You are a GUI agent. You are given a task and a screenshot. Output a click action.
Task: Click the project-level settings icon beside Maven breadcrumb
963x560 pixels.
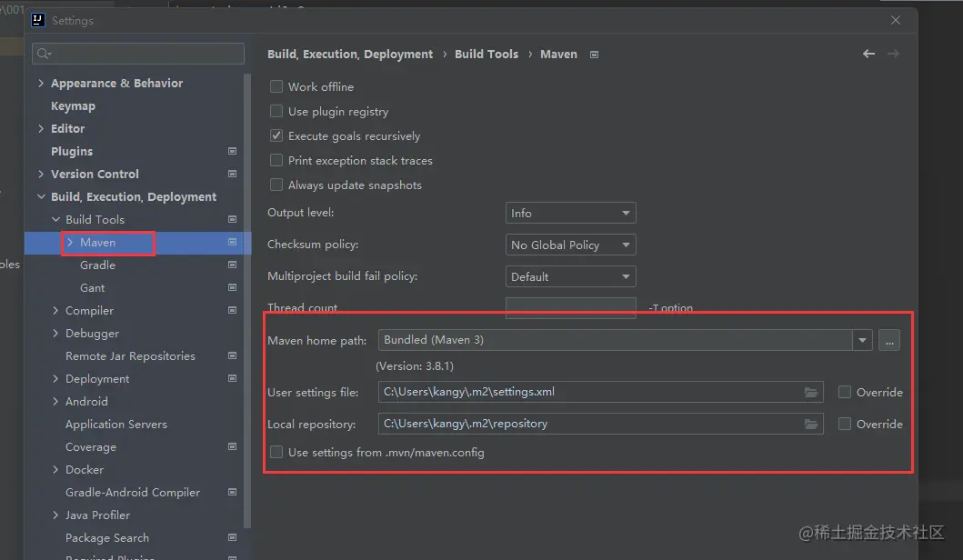tap(594, 55)
